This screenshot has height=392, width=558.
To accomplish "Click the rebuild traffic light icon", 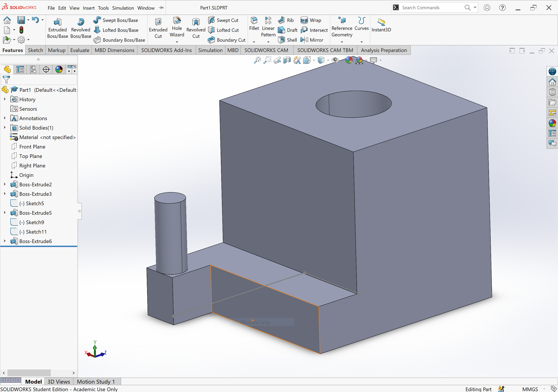I will point(21,30).
